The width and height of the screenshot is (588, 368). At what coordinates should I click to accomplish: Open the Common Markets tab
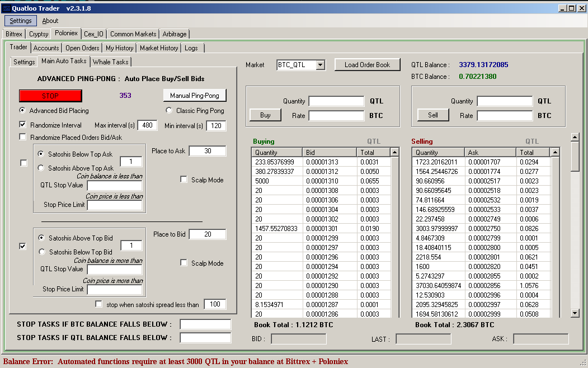point(133,34)
